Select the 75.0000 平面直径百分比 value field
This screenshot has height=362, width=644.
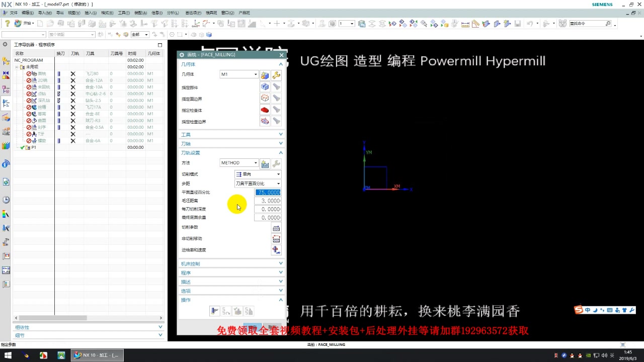pyautogui.click(x=268, y=192)
